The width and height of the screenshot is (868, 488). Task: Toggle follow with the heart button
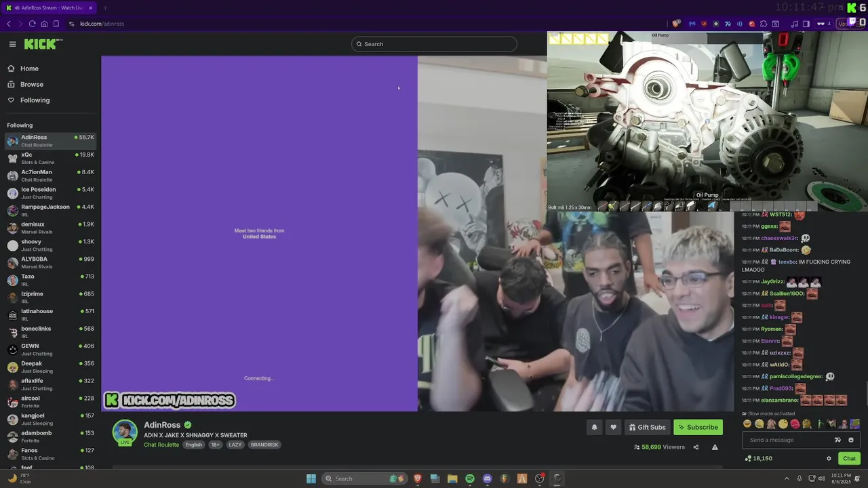614,427
